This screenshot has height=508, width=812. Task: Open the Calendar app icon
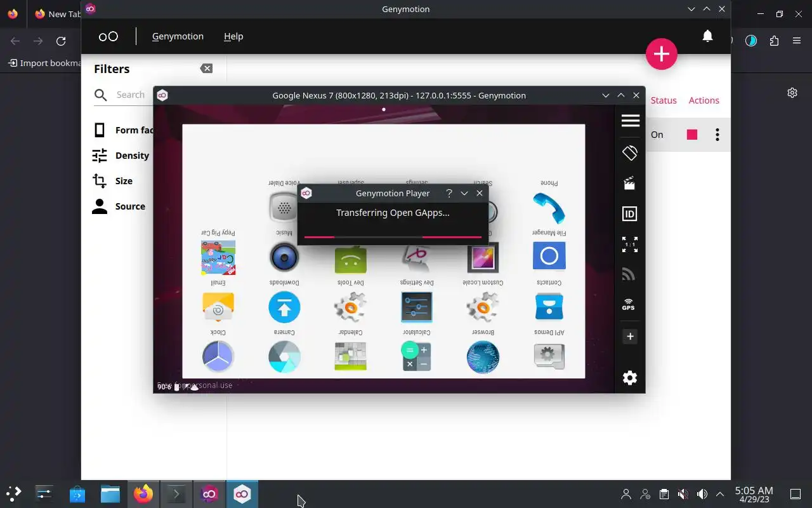[x=350, y=357]
